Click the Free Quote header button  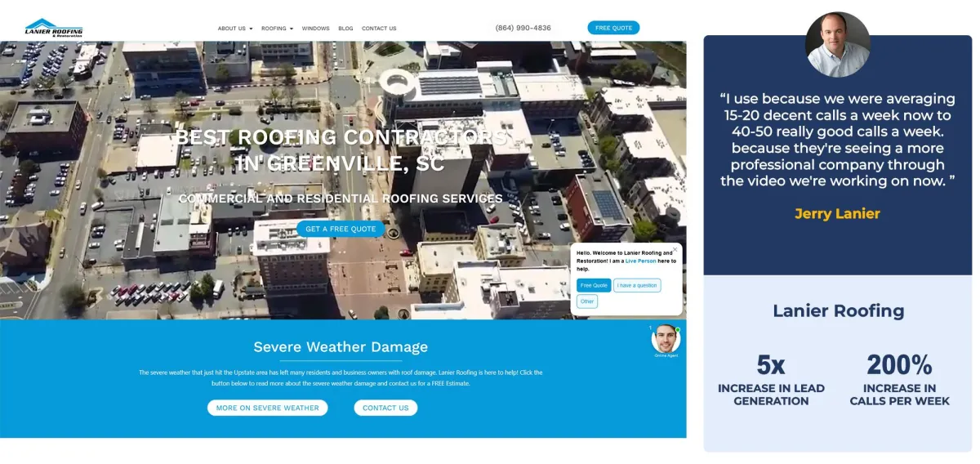pyautogui.click(x=613, y=28)
